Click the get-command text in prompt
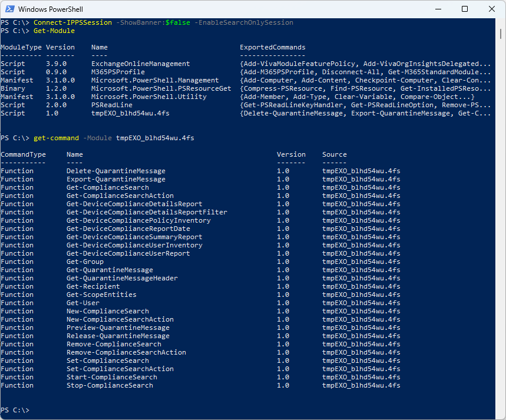 pos(56,138)
